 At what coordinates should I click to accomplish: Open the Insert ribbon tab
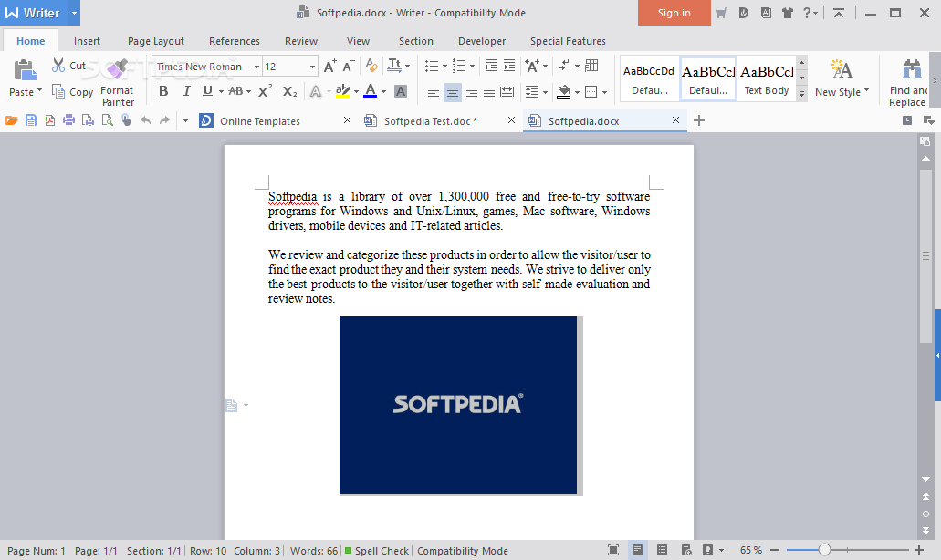click(x=87, y=41)
